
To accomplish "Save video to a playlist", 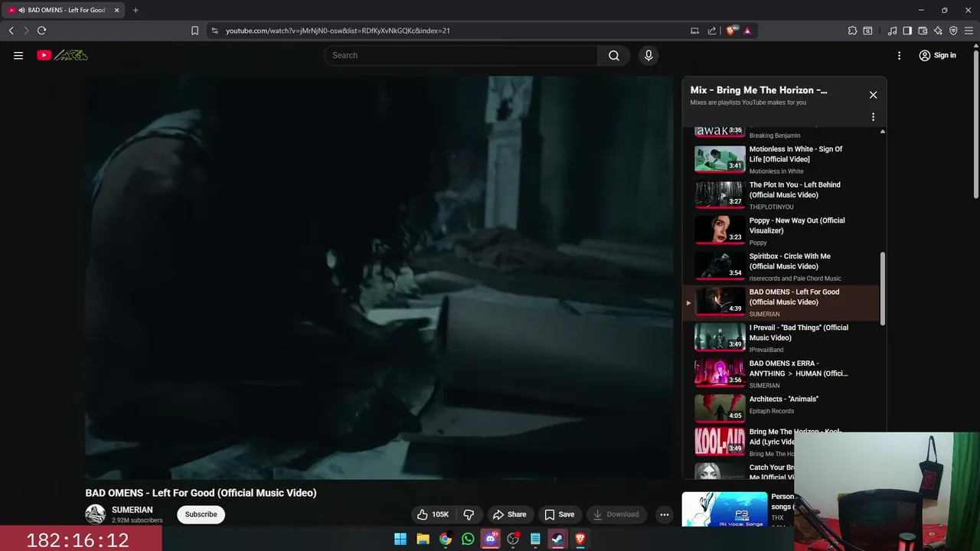I will [x=560, y=514].
